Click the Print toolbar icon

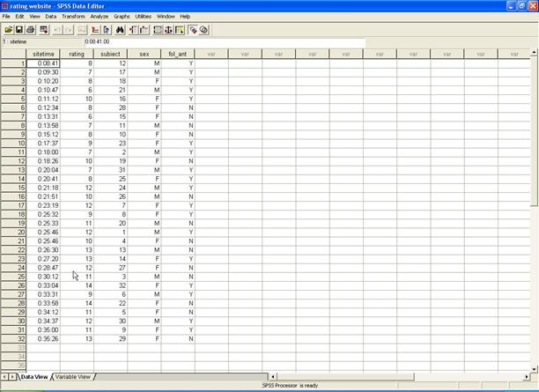[31, 29]
